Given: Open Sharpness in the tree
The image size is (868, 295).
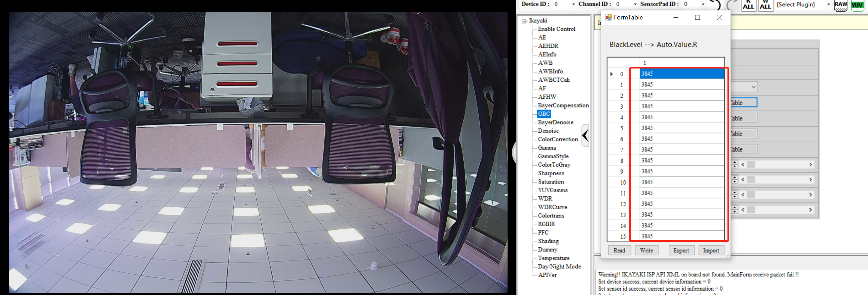Looking at the screenshot, I should 551,173.
